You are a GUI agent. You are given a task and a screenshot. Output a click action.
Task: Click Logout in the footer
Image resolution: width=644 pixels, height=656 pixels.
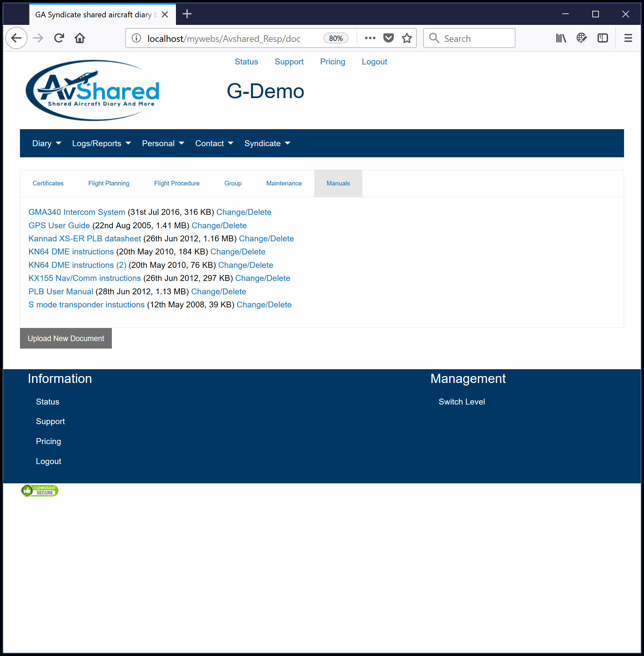pyautogui.click(x=48, y=461)
